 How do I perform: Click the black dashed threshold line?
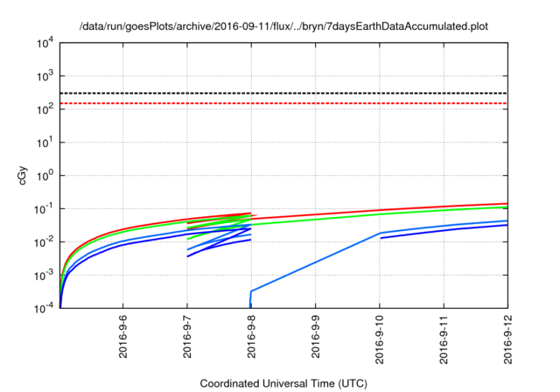(x=283, y=93)
